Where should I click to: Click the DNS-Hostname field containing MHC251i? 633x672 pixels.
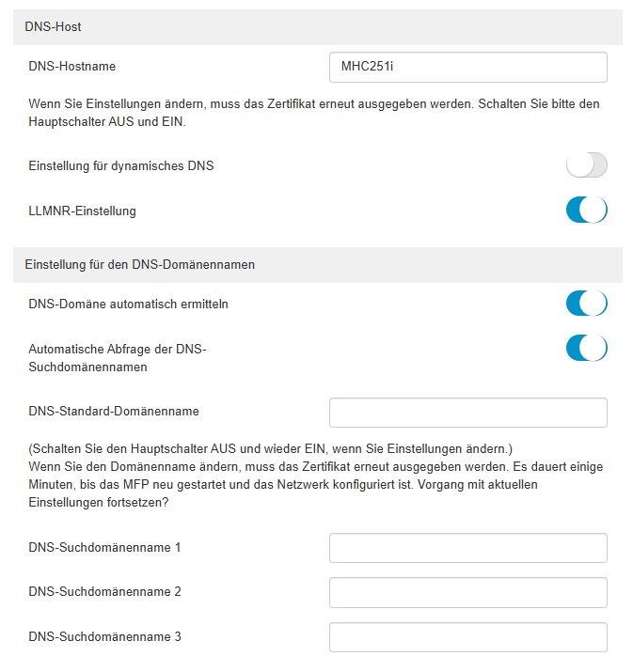click(467, 68)
